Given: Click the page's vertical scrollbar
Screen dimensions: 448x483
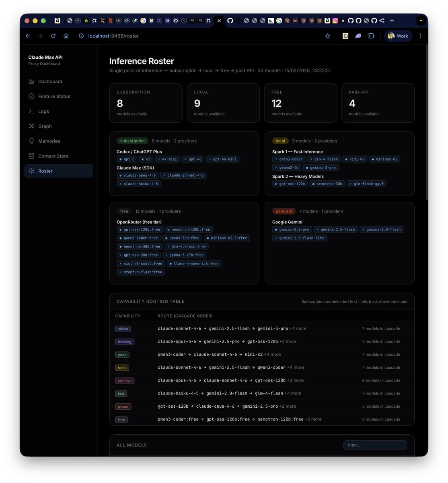Looking at the screenshot, I should (x=426, y=123).
